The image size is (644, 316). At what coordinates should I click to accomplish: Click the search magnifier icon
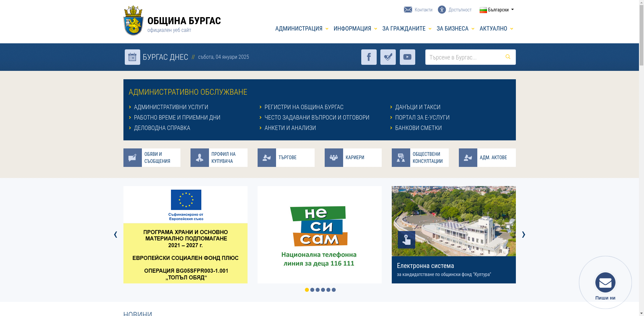[x=508, y=57]
